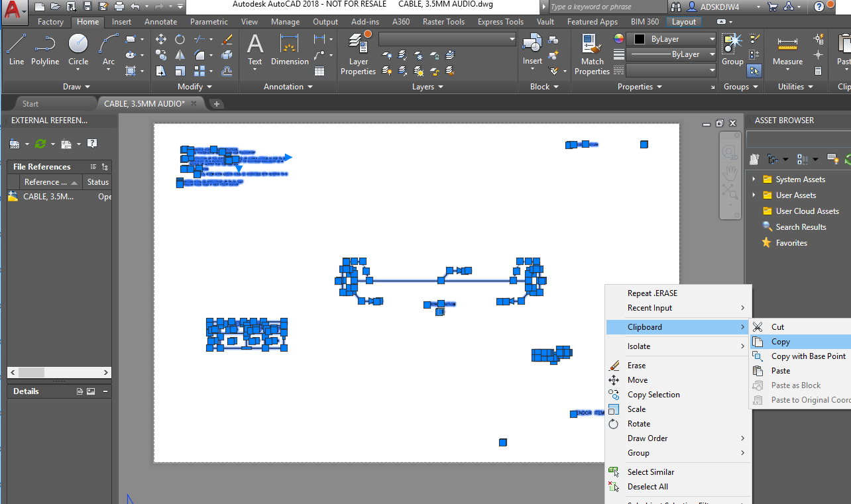Activate the Rotate tool in Modify panel

click(180, 39)
